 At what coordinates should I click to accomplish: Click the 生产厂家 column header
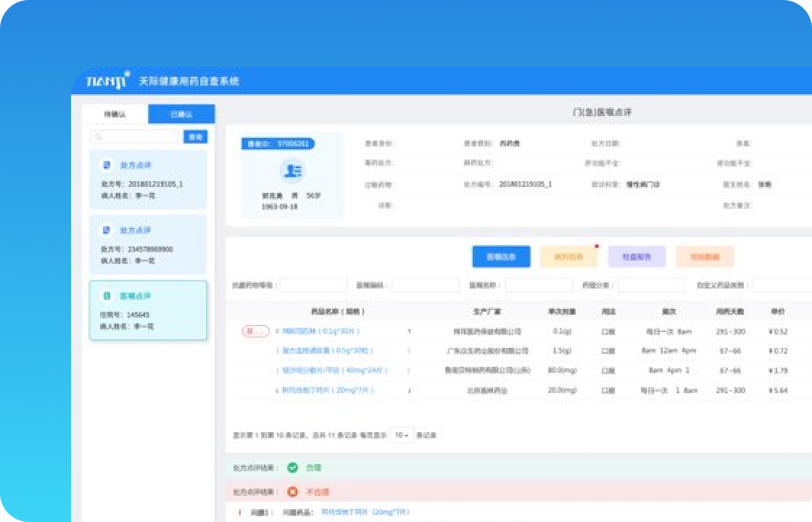(487, 312)
